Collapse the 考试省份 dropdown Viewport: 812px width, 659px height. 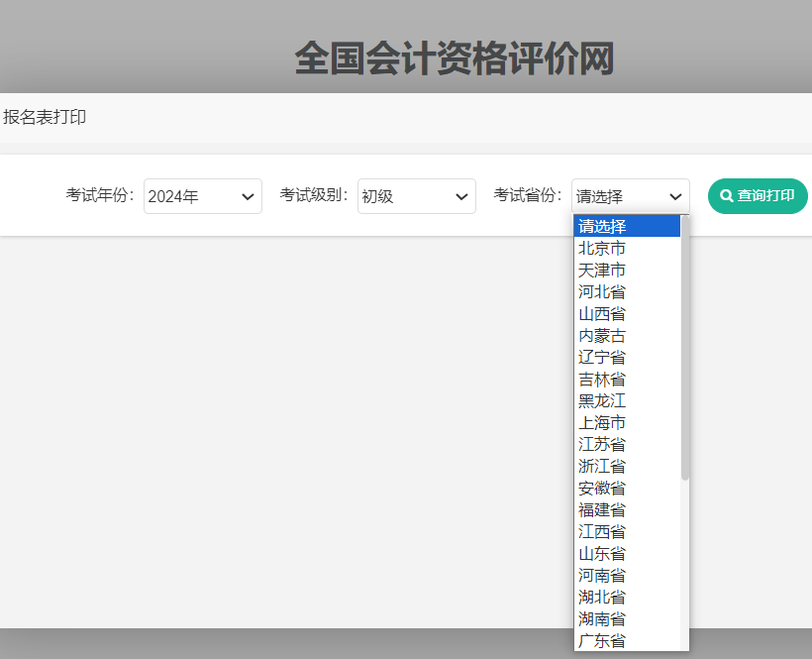[x=630, y=196]
